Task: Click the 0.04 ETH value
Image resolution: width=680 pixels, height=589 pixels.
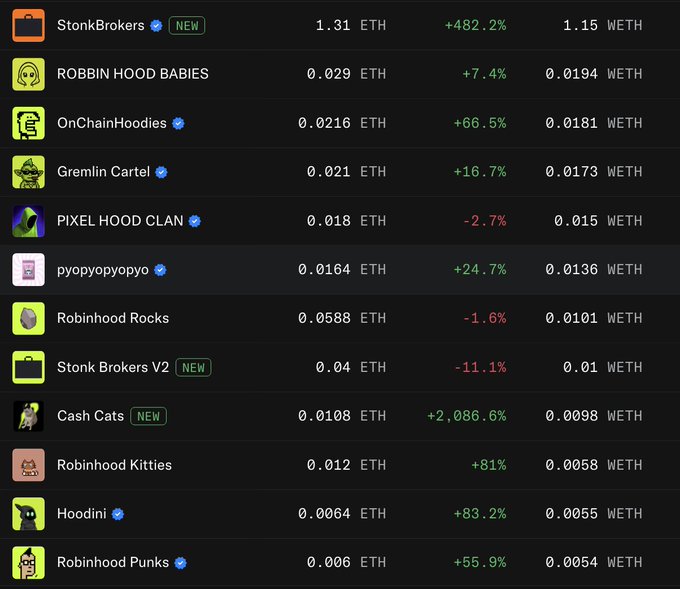Action: [350, 367]
